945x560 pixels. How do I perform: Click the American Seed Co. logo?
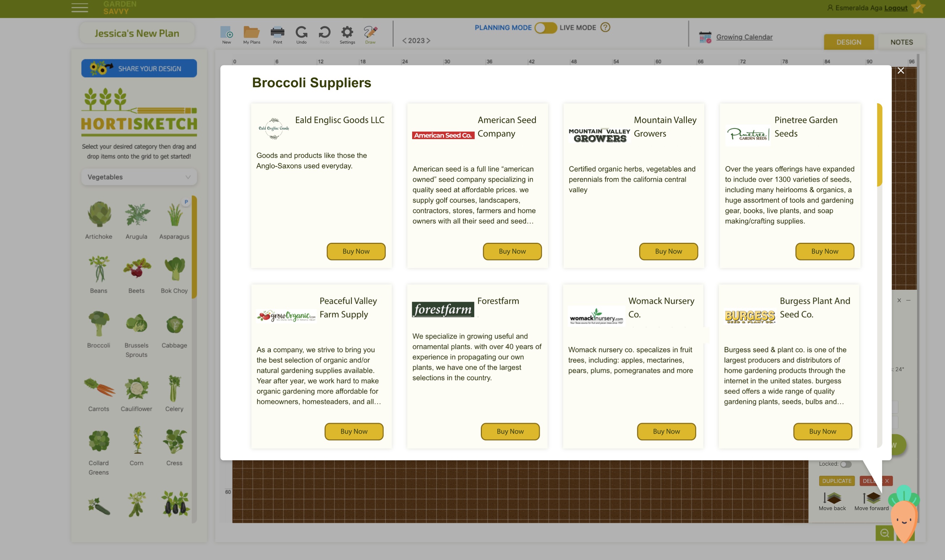coord(443,135)
